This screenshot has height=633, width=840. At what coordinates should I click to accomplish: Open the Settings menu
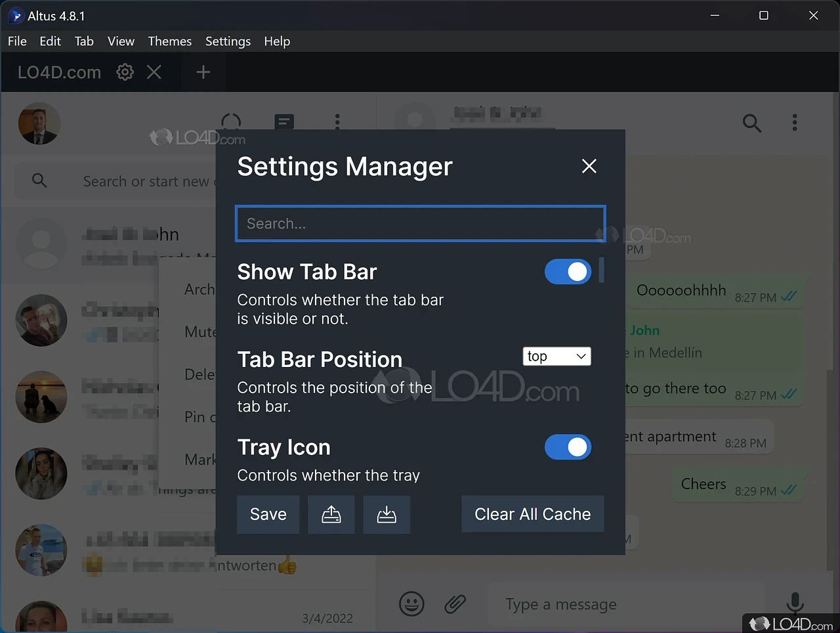pos(228,41)
